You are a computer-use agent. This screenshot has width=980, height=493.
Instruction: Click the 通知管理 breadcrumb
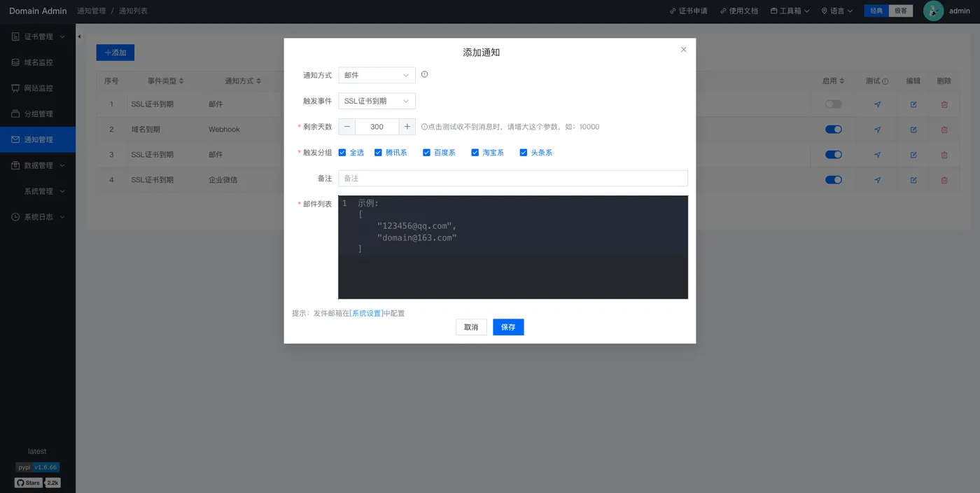(91, 11)
